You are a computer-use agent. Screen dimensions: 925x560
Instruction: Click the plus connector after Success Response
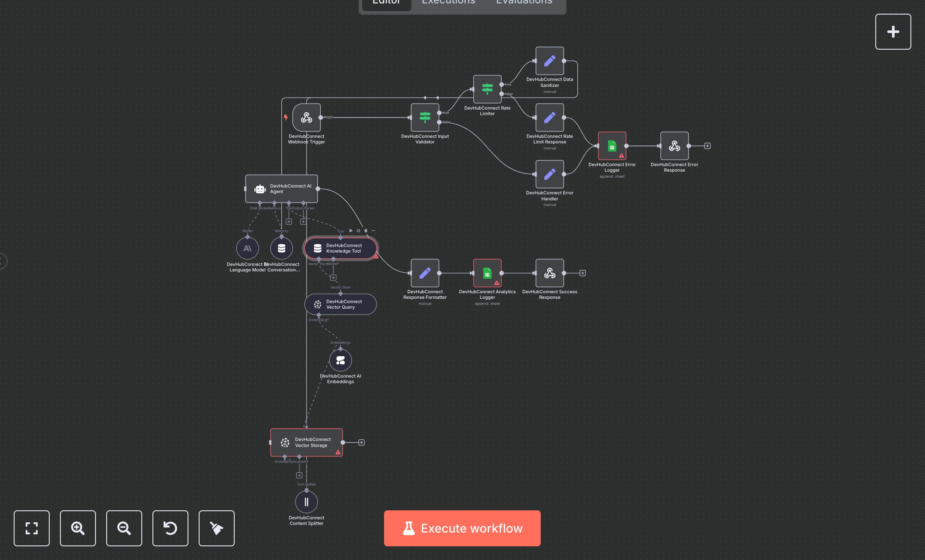[582, 273]
